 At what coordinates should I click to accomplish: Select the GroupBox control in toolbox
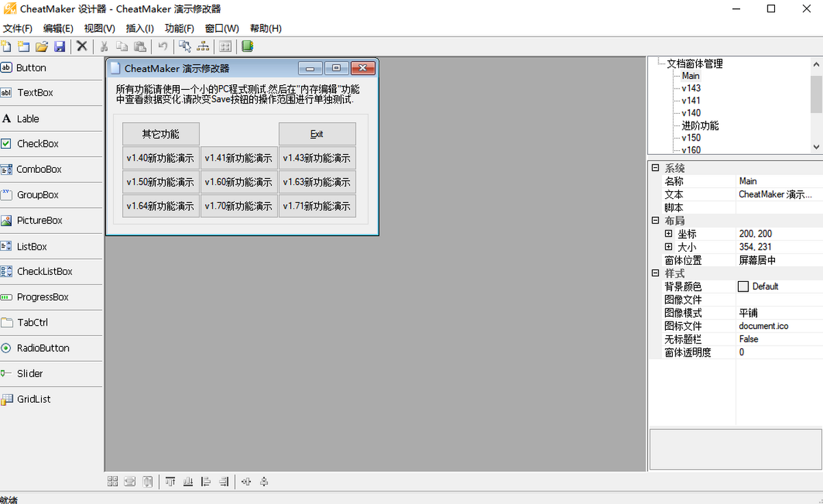(x=51, y=195)
